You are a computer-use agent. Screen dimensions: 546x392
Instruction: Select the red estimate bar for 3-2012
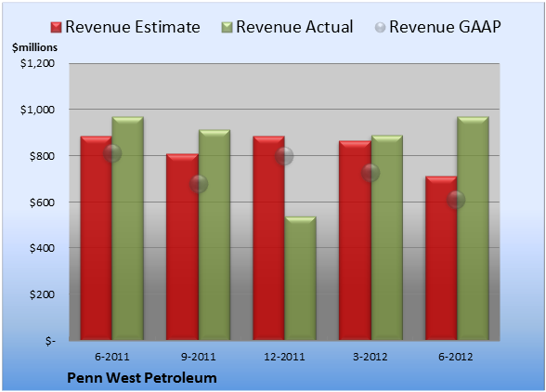tap(355, 241)
